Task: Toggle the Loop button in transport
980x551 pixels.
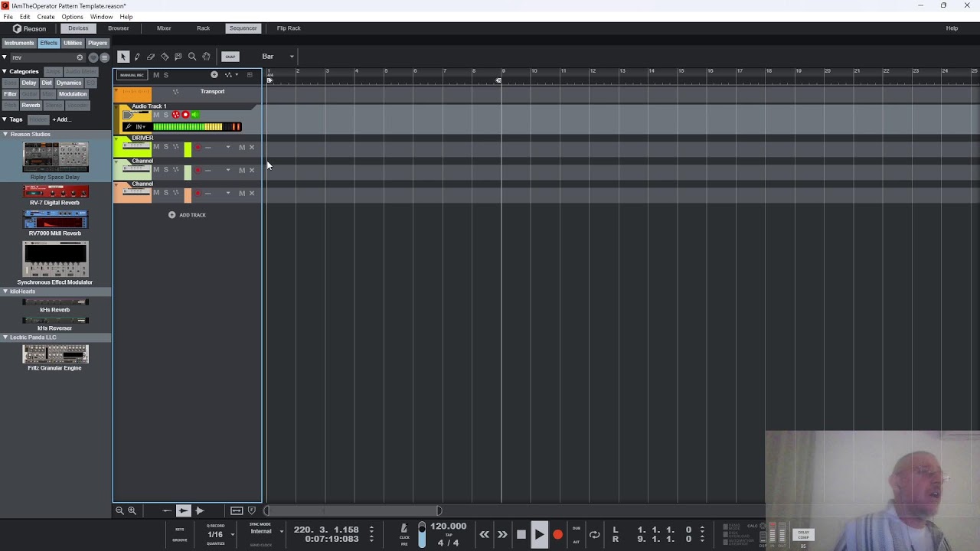Action: [594, 535]
